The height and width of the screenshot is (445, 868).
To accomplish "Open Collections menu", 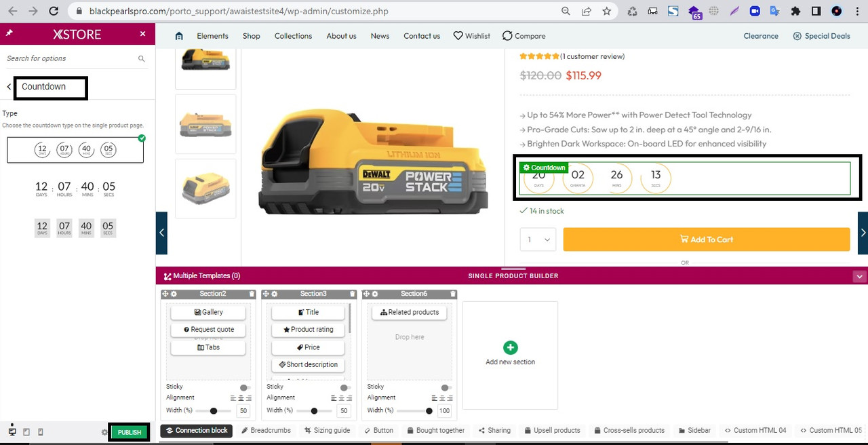I will click(293, 36).
